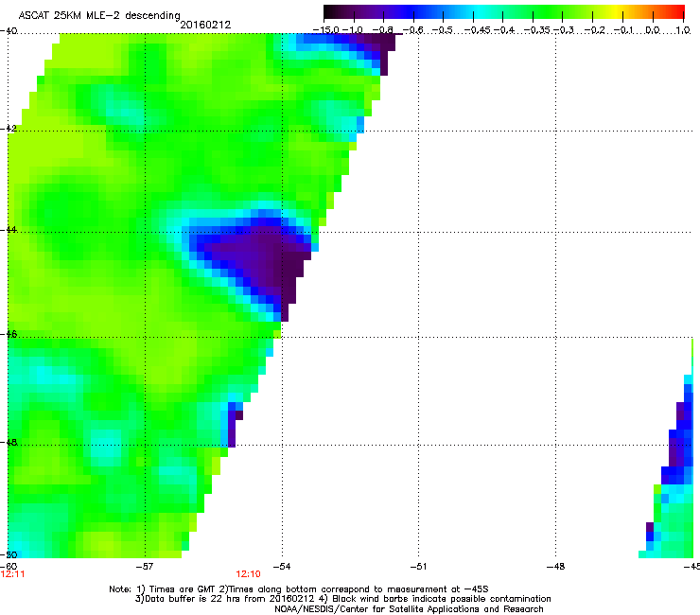Click the date label 20160212
This screenshot has height=615, width=700.
[x=205, y=25]
